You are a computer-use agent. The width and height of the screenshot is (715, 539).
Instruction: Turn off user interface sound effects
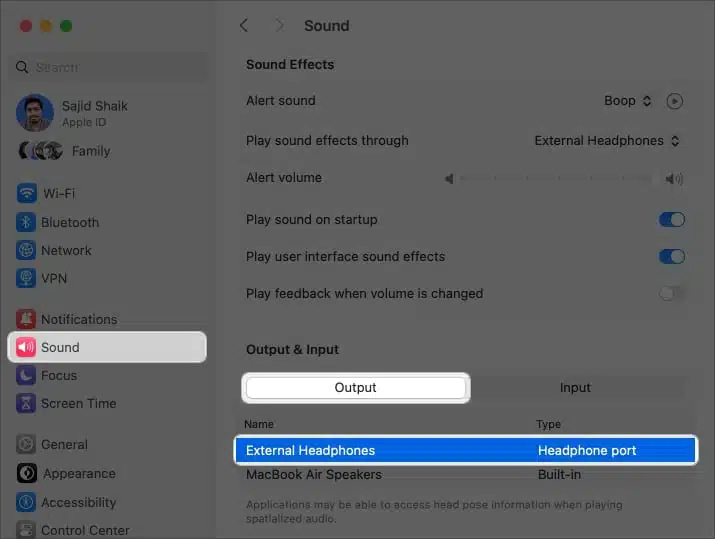point(671,256)
